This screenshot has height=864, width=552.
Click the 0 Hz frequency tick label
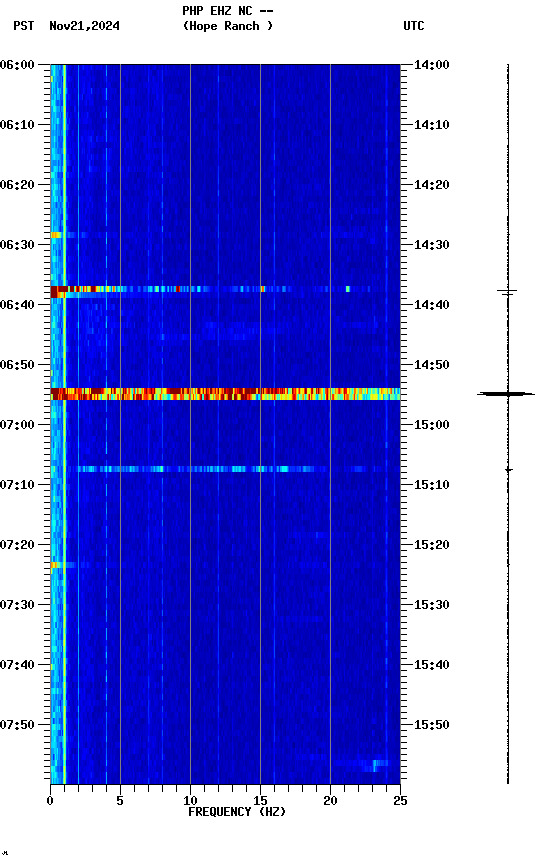[x=50, y=801]
